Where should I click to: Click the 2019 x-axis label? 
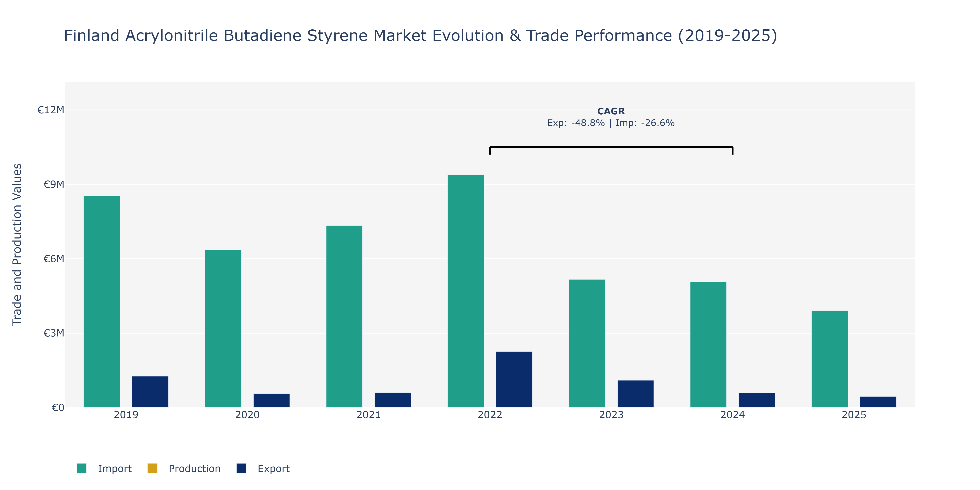(126, 415)
